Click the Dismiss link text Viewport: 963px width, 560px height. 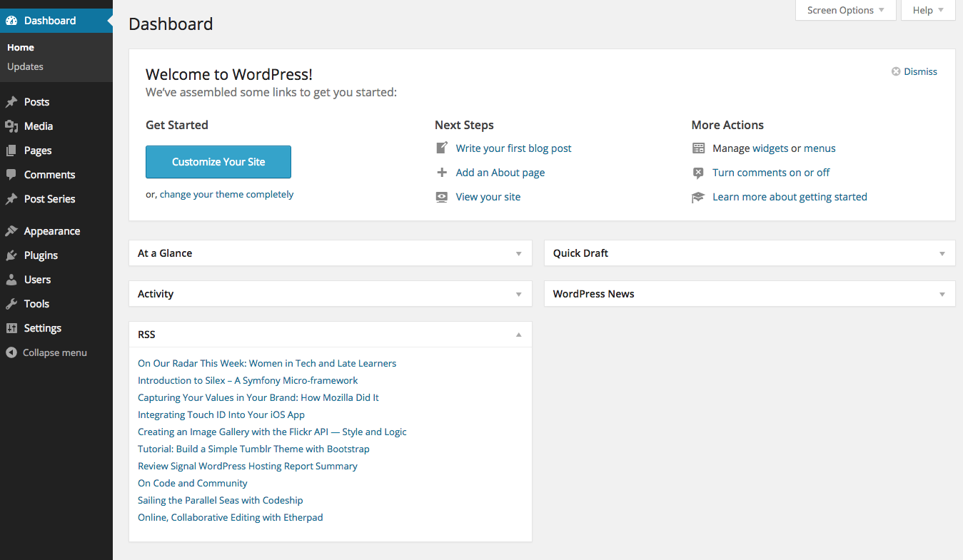point(921,71)
